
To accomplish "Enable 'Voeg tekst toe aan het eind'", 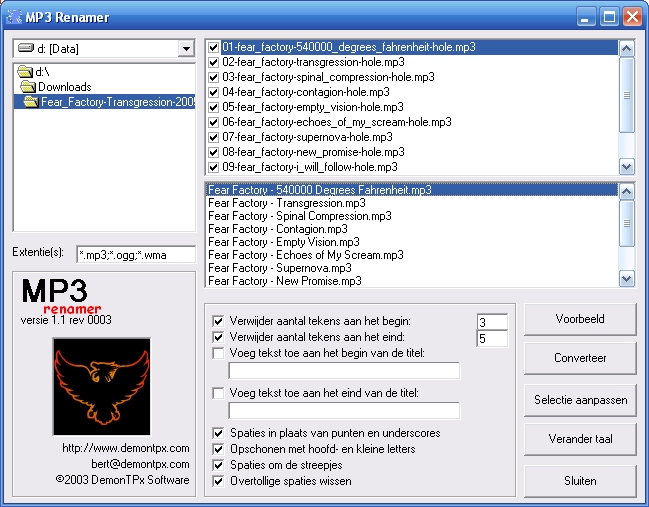I will tap(218, 393).
